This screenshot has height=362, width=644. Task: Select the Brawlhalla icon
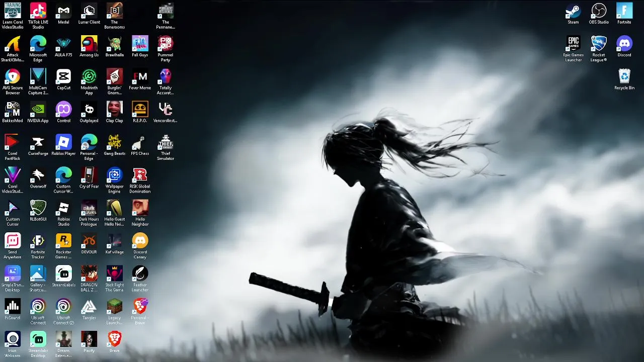pos(115,47)
